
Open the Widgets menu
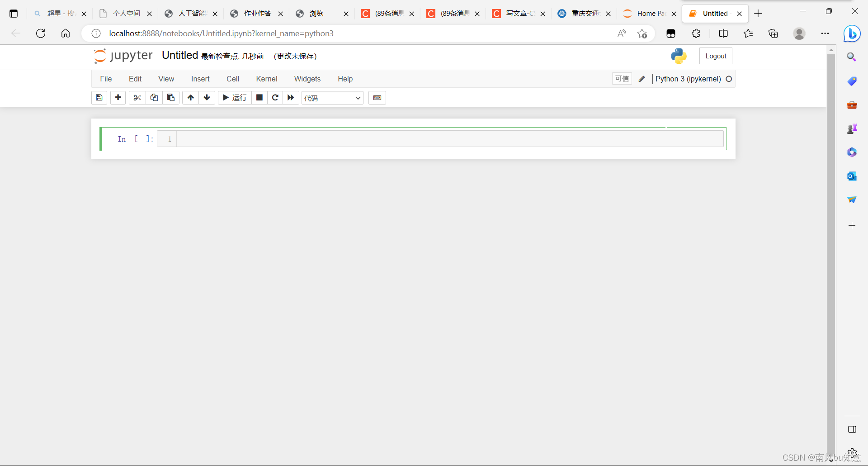pyautogui.click(x=307, y=79)
